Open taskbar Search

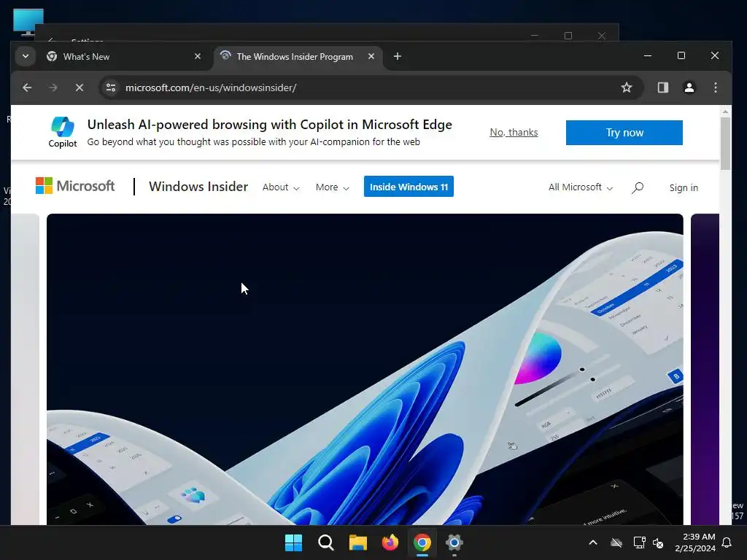(x=326, y=542)
